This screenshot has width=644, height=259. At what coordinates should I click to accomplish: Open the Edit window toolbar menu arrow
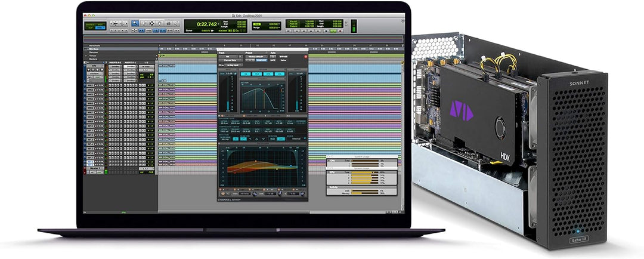coord(402,21)
